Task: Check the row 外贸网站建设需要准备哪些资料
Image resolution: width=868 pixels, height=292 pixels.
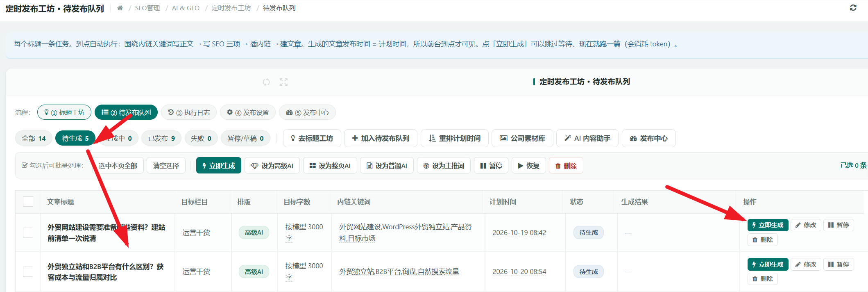Action: 28,233
